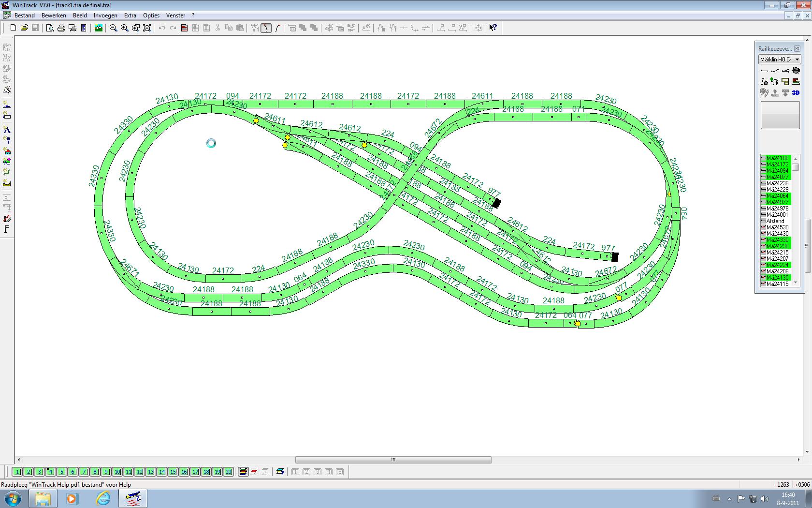Select top flex track tool in sidebar
Screen dimensions: 812x508
7,47
